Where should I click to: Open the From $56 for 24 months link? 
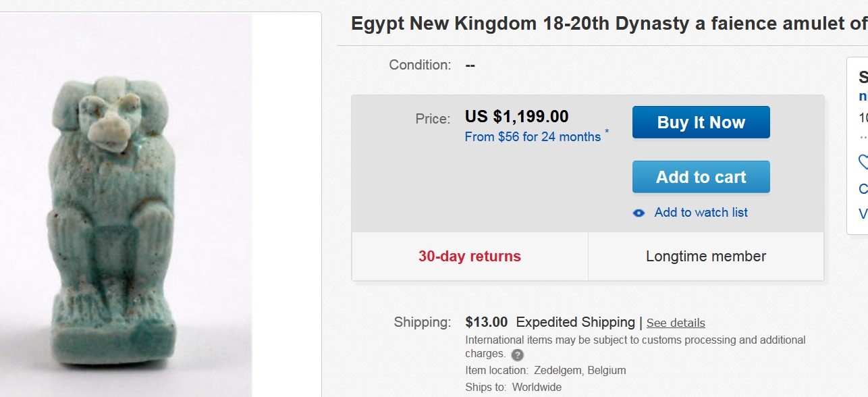tap(533, 137)
